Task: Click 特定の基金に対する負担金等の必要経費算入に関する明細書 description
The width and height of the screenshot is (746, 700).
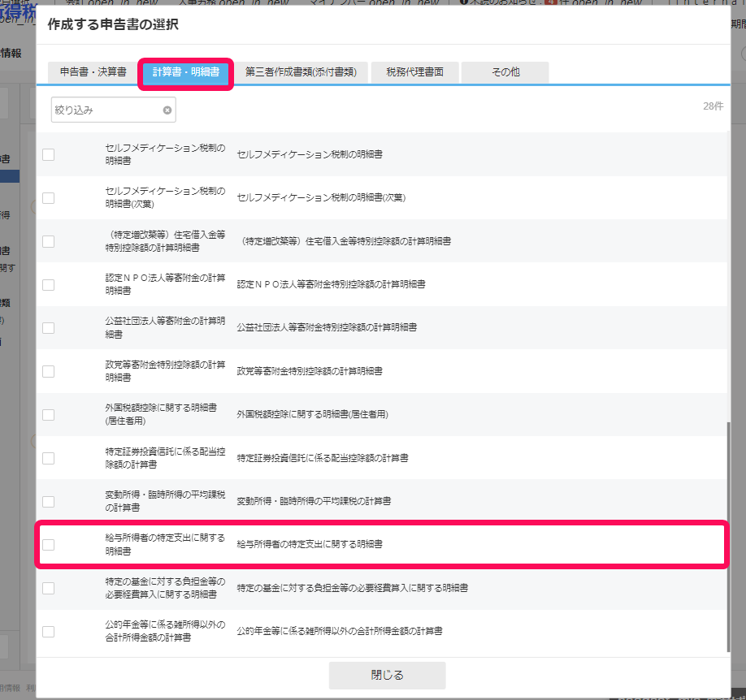Action: pos(353,588)
